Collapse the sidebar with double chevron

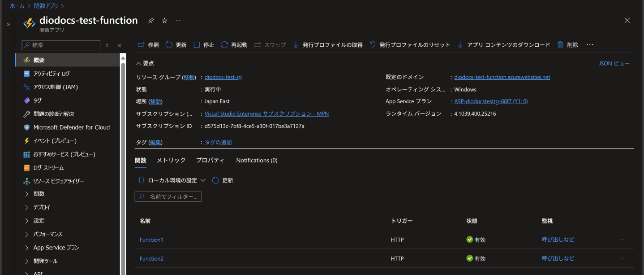[x=120, y=45]
